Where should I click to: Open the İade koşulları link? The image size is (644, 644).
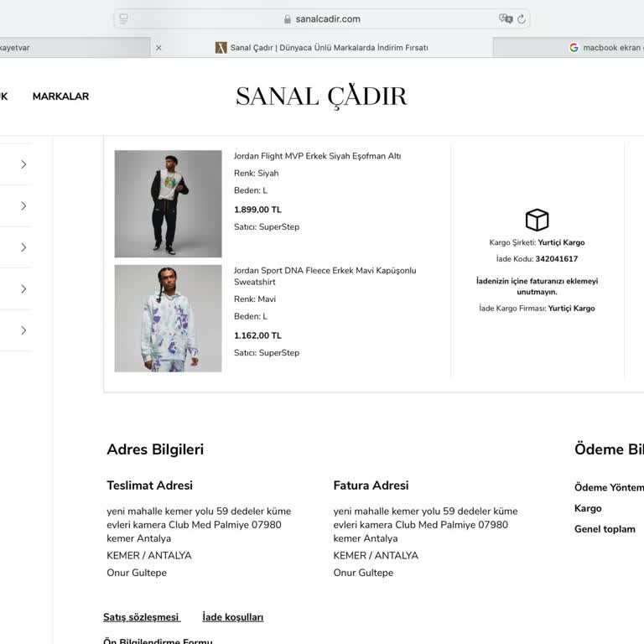[x=233, y=617]
